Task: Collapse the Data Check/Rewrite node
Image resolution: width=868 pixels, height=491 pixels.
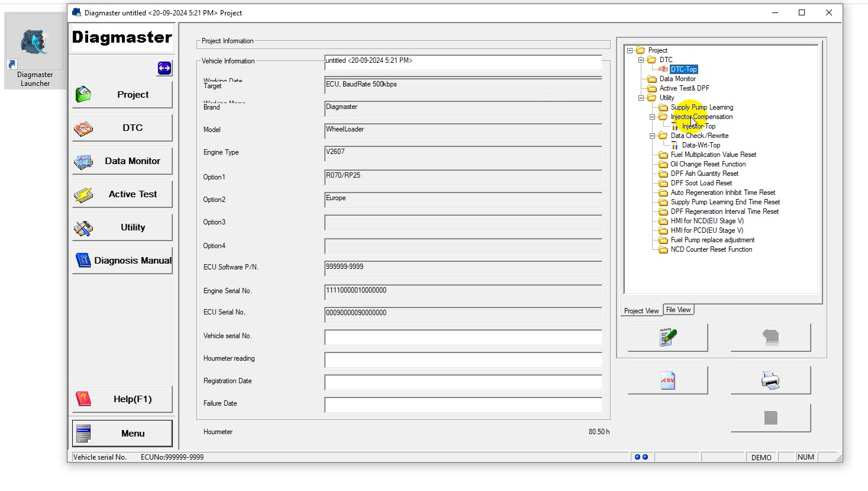Action: click(652, 136)
